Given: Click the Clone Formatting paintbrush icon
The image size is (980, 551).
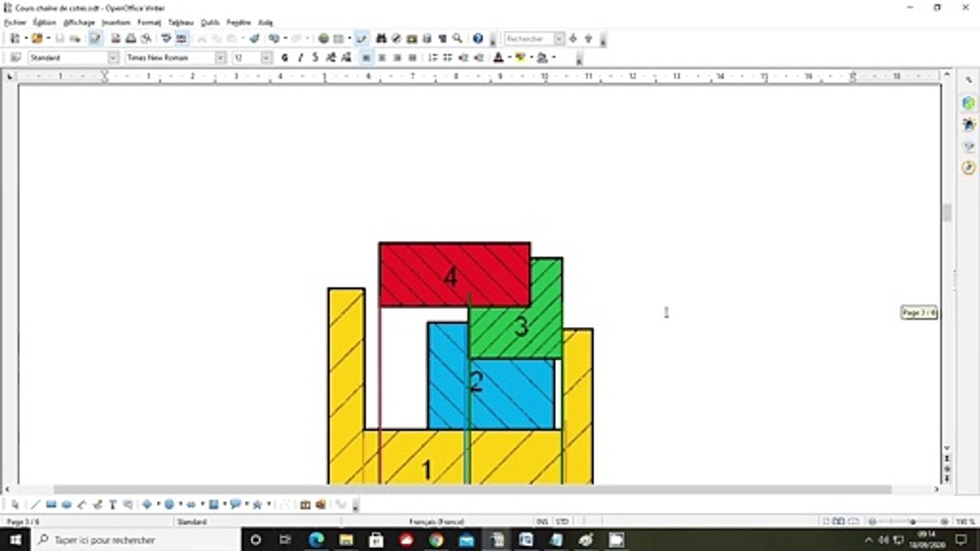Looking at the screenshot, I should (x=254, y=38).
